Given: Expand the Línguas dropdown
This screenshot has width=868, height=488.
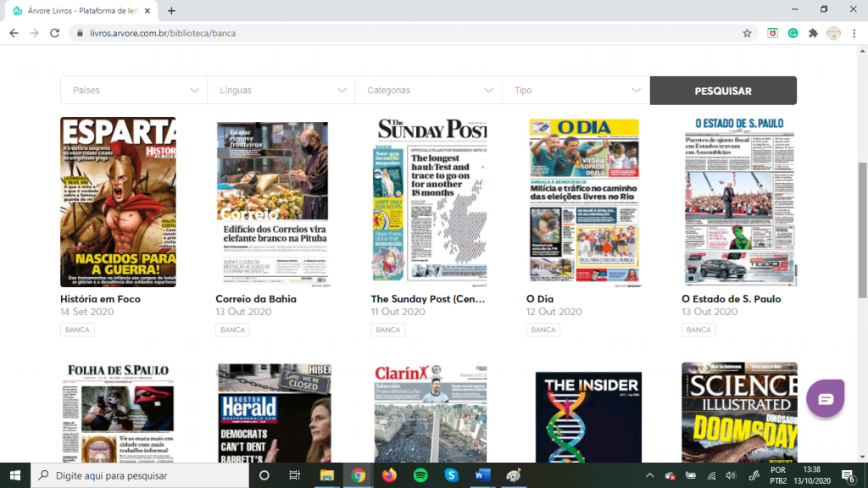Looking at the screenshot, I should pyautogui.click(x=281, y=91).
